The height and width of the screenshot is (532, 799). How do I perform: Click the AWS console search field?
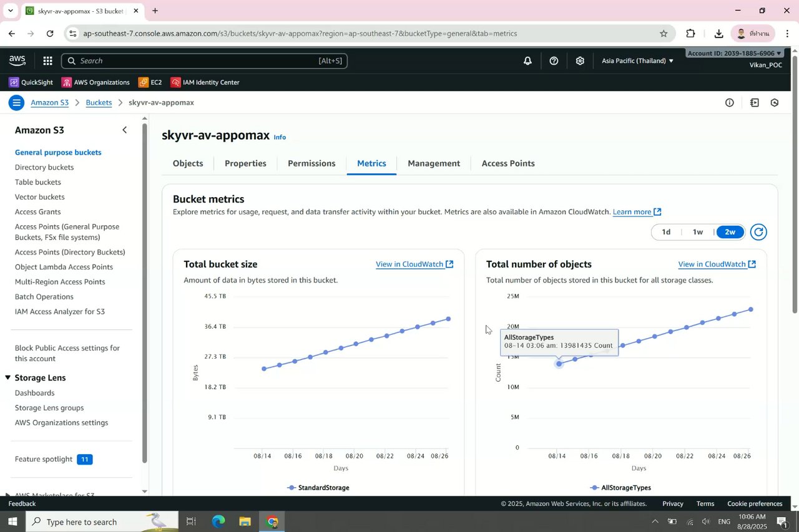[204, 60]
